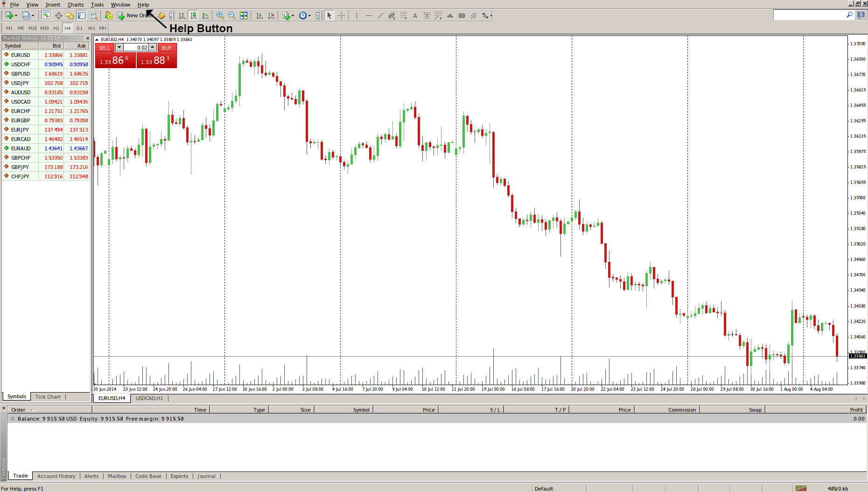Click the Zoom In magnifier icon
The height and width of the screenshot is (492, 868).
point(220,15)
